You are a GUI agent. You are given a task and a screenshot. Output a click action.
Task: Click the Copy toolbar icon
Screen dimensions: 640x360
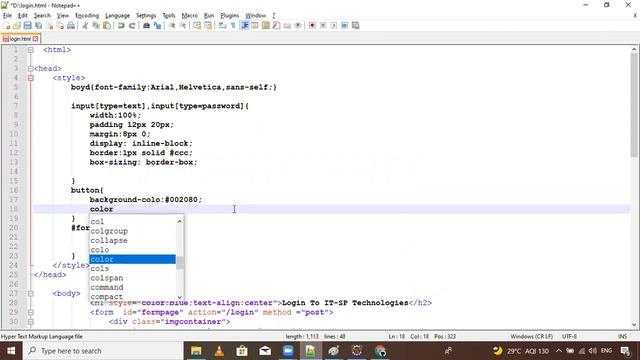pyautogui.click(x=96, y=25)
